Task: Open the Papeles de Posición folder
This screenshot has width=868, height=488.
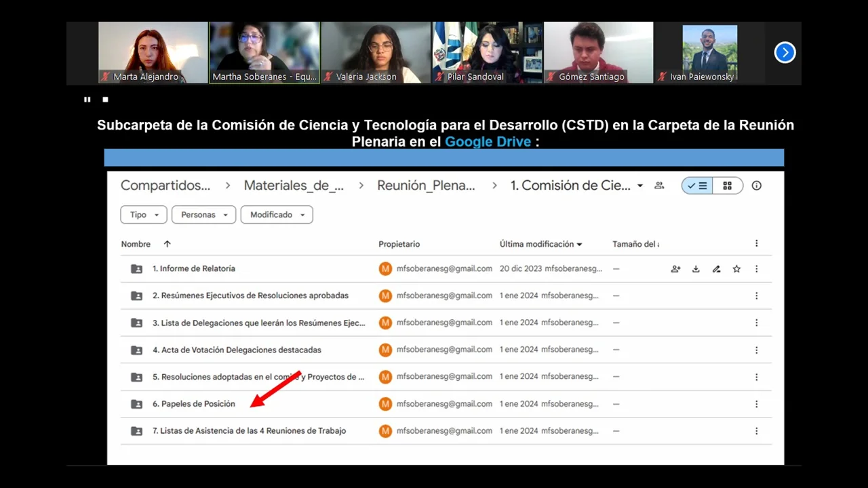Action: click(x=193, y=404)
